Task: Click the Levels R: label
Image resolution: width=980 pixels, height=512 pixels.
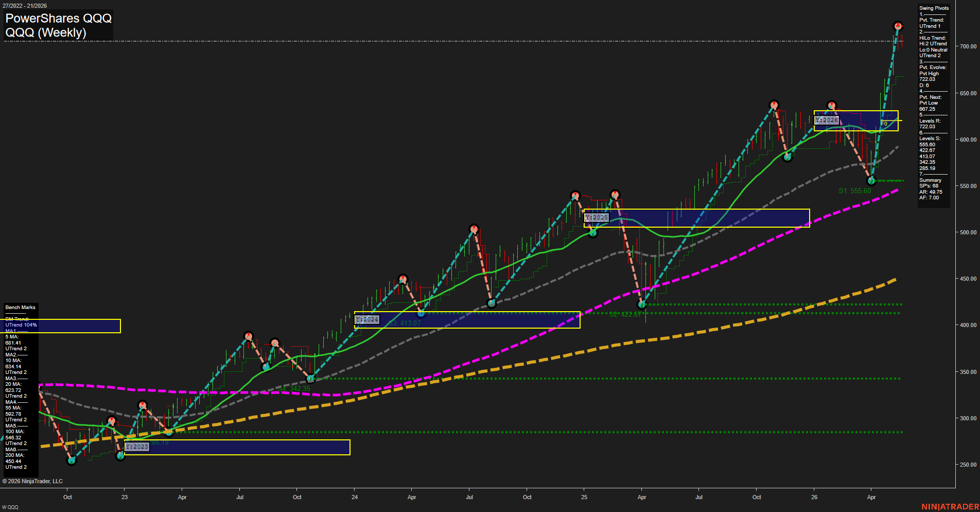Action: (930, 121)
